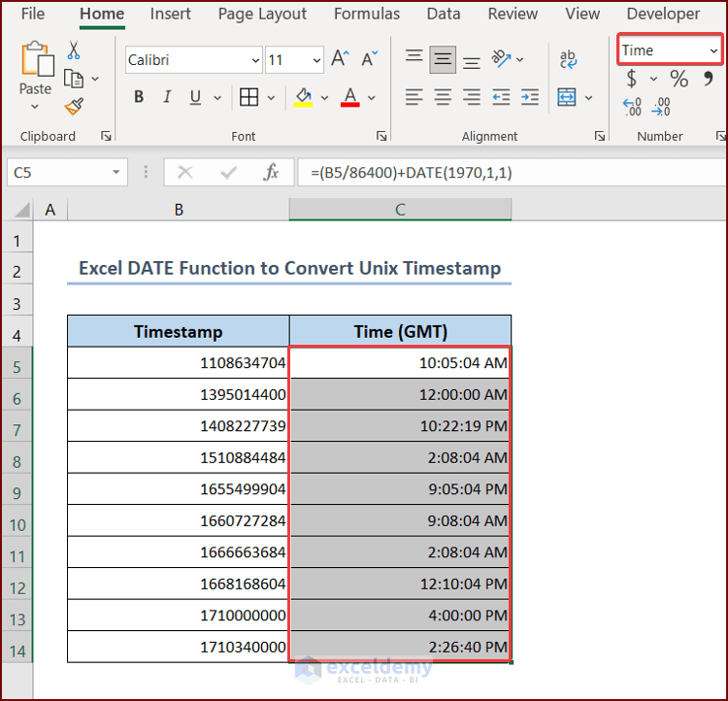Select the Format Painter brush
Viewport: 728px width, 701px height.
[x=74, y=107]
